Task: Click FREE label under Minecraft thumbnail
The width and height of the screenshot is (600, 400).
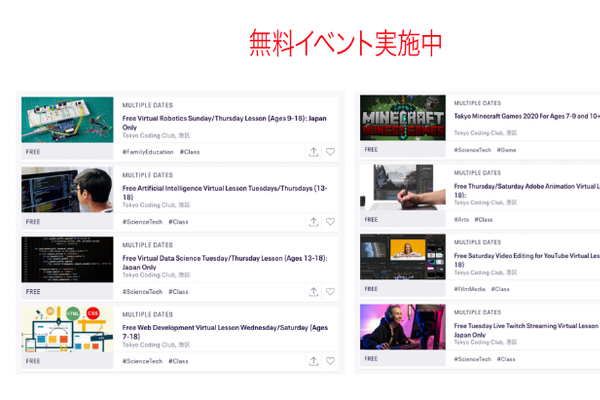Action: click(371, 150)
